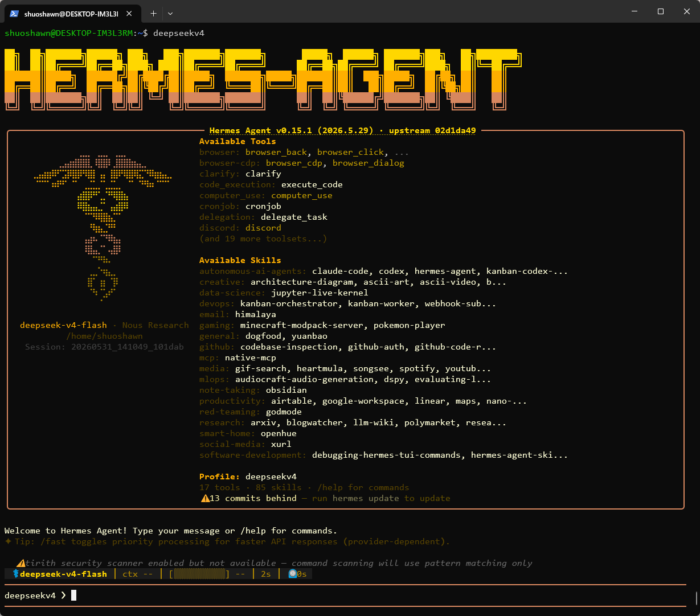
Task: Minimize the terminal window
Action: tap(634, 11)
